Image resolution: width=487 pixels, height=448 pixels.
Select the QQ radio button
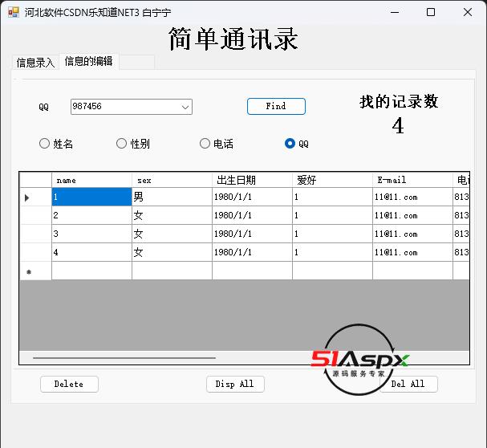click(x=290, y=144)
